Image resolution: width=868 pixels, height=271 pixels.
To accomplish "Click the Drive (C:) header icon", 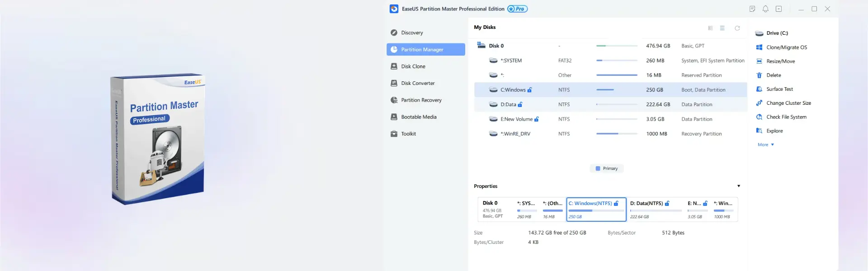I will [x=759, y=33].
